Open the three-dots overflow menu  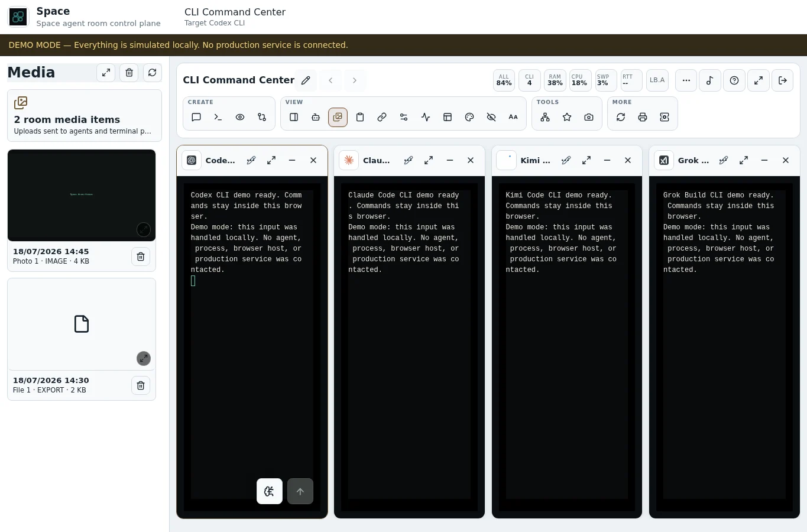tap(686, 80)
